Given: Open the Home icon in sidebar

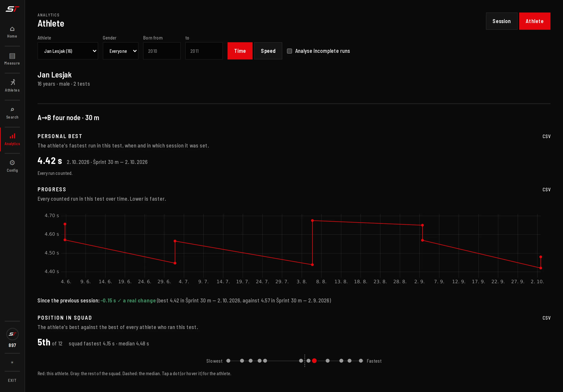Looking at the screenshot, I should pos(12,29).
